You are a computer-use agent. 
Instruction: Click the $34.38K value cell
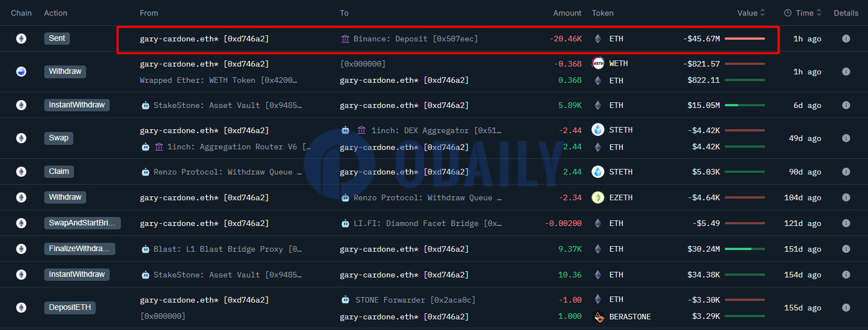click(x=703, y=275)
